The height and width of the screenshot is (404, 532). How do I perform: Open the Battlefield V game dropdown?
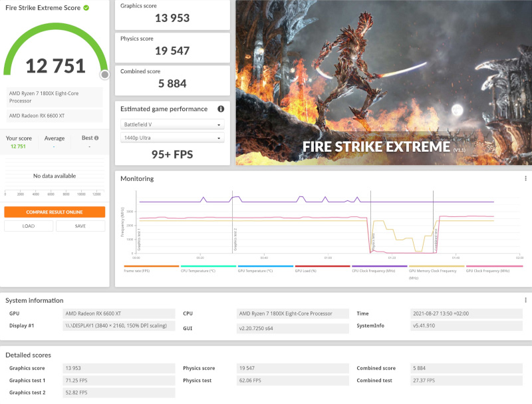coord(172,124)
